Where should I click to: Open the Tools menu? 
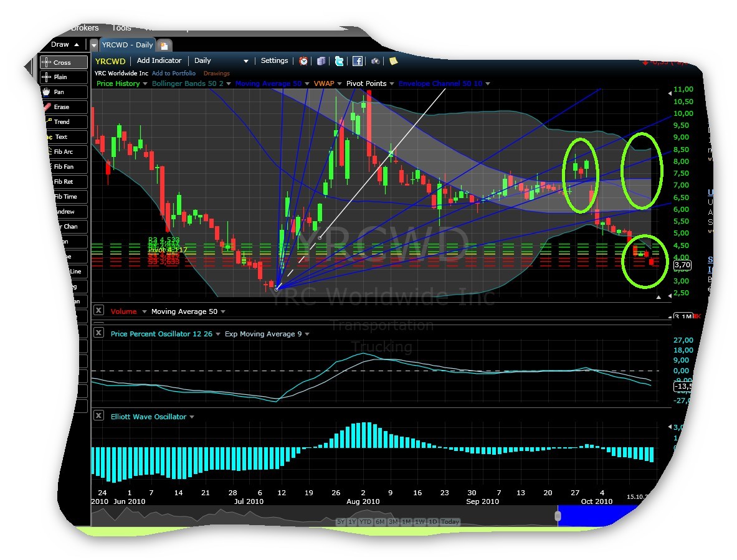[x=121, y=28]
